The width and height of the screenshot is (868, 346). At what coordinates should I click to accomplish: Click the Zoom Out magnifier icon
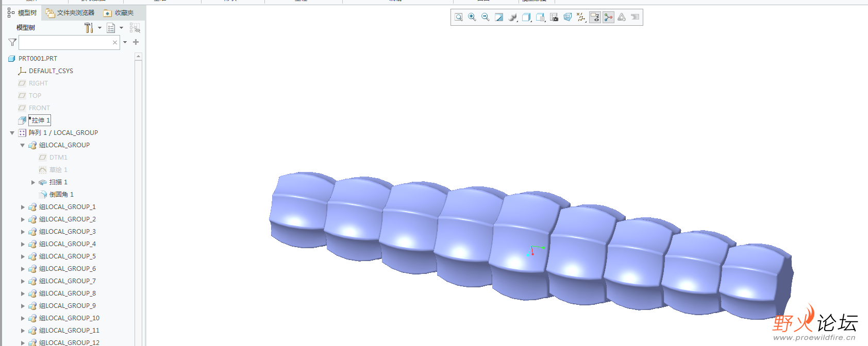485,18
